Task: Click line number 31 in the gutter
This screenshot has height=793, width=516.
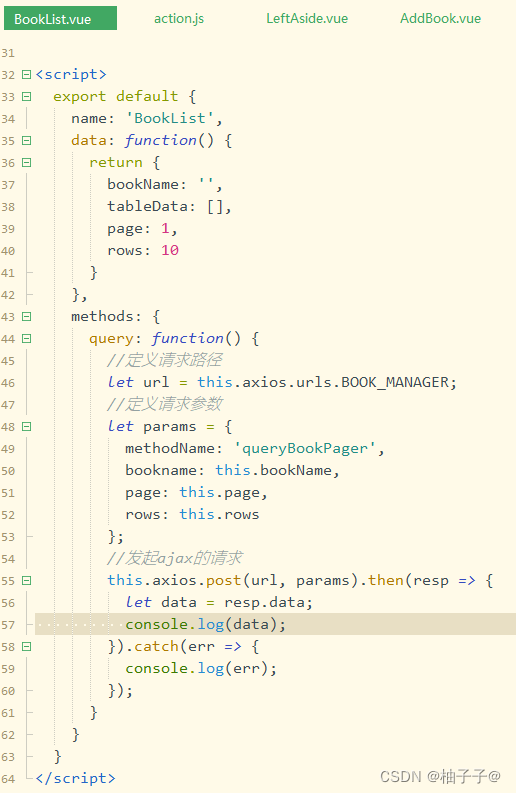Action: (x=8, y=53)
